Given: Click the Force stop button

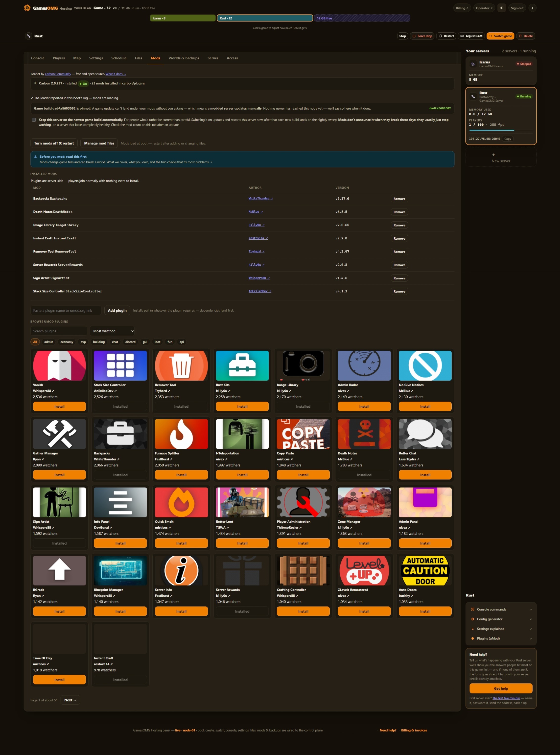Looking at the screenshot, I should pos(422,36).
